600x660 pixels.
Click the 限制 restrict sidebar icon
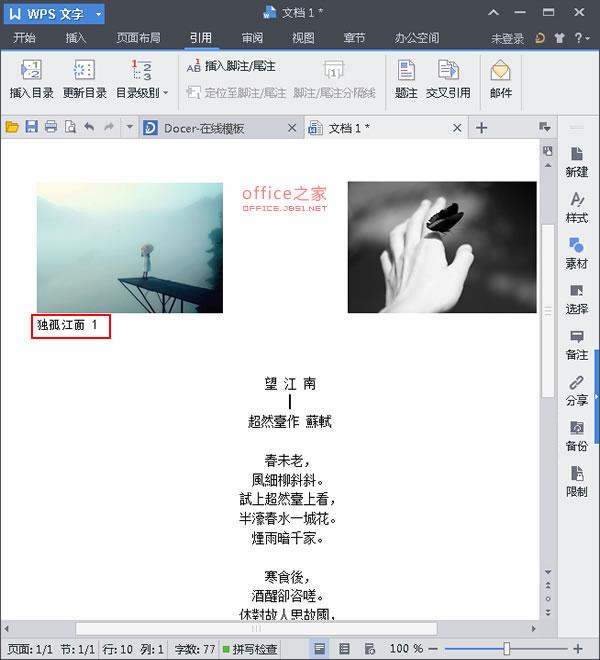coord(576,481)
